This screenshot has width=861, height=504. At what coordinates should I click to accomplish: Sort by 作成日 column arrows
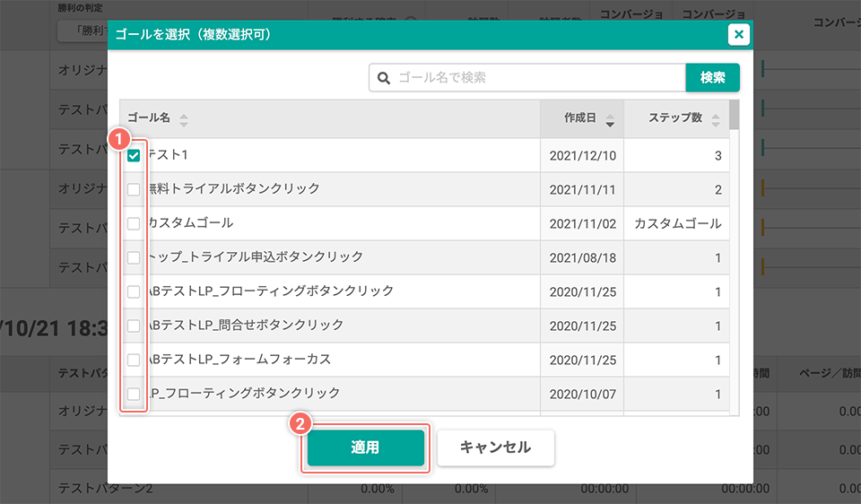[610, 120]
